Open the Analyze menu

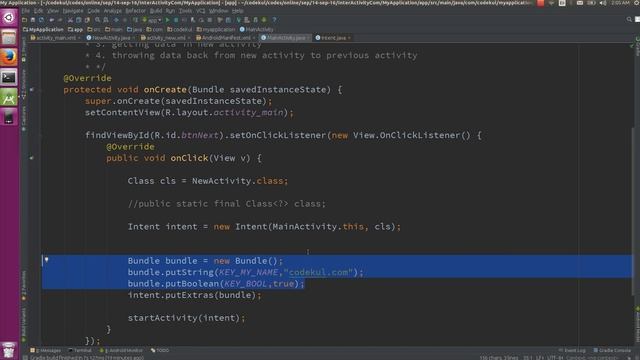click(x=112, y=11)
